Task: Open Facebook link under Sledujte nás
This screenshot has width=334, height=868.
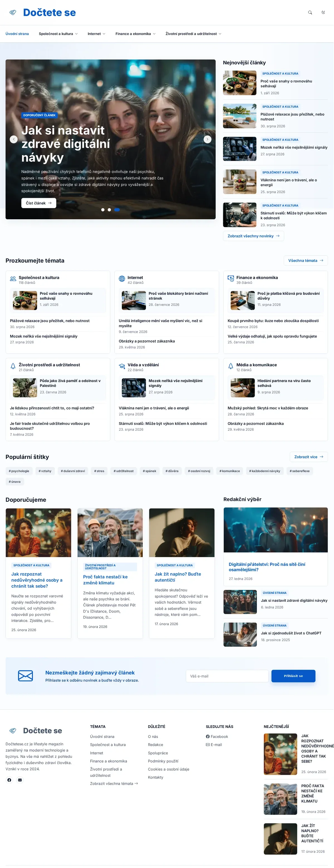Action: (217, 737)
